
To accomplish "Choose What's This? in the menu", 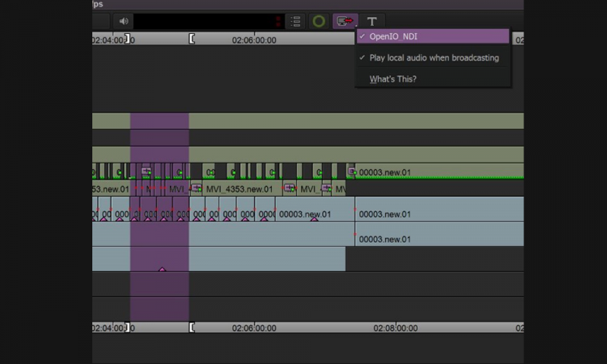I will point(393,79).
